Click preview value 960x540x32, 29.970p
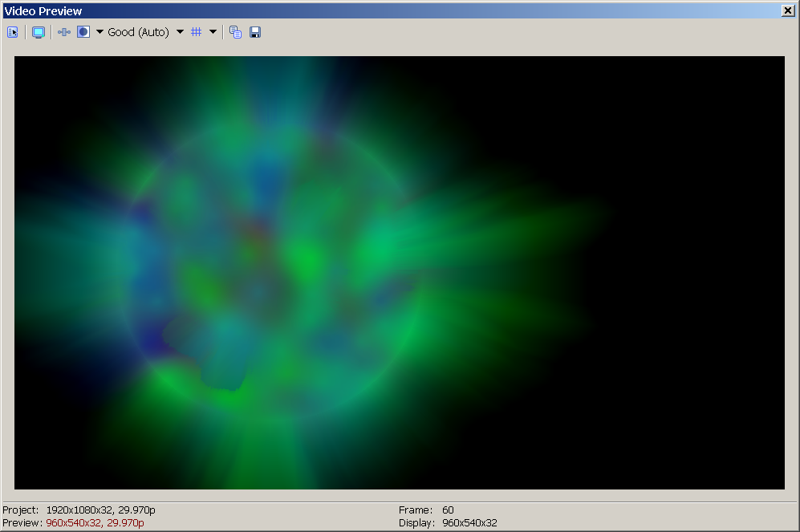Image resolution: width=800 pixels, height=532 pixels. (95, 523)
